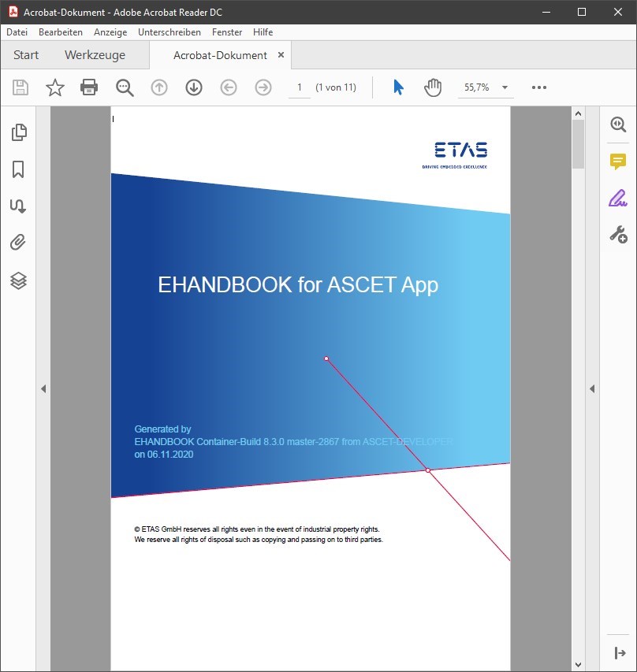Click the page number input field

point(300,87)
